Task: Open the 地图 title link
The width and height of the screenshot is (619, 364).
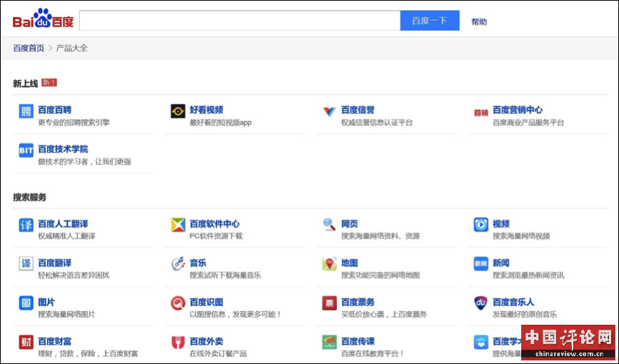Action: click(x=349, y=263)
